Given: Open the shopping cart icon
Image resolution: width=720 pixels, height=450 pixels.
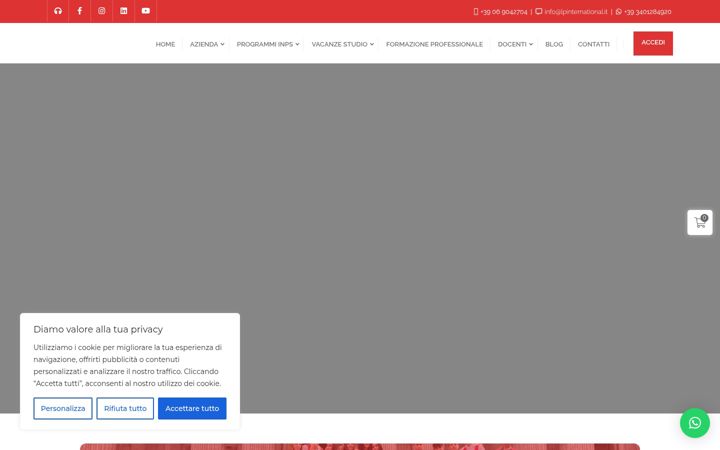Looking at the screenshot, I should point(700,223).
